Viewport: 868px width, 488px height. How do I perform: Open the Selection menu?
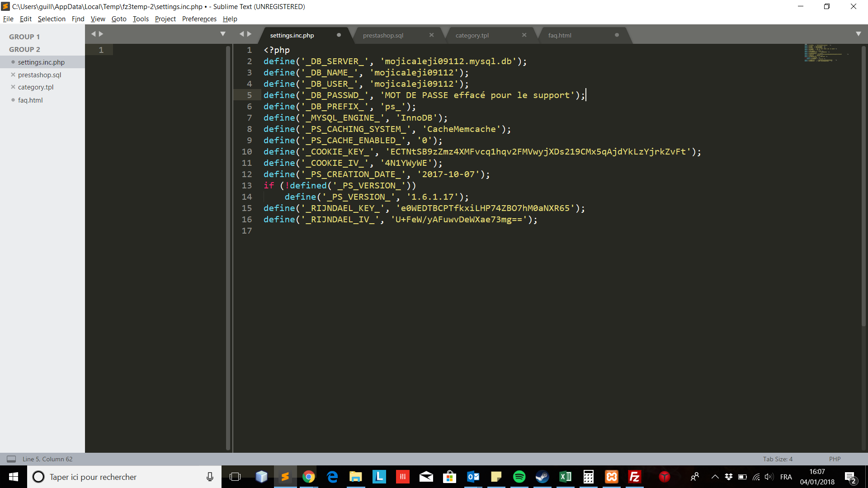tap(52, 19)
